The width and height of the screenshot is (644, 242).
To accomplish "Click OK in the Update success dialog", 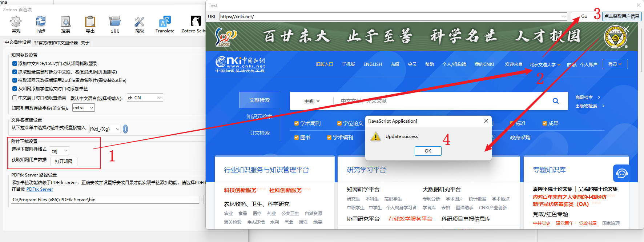I will [x=428, y=151].
